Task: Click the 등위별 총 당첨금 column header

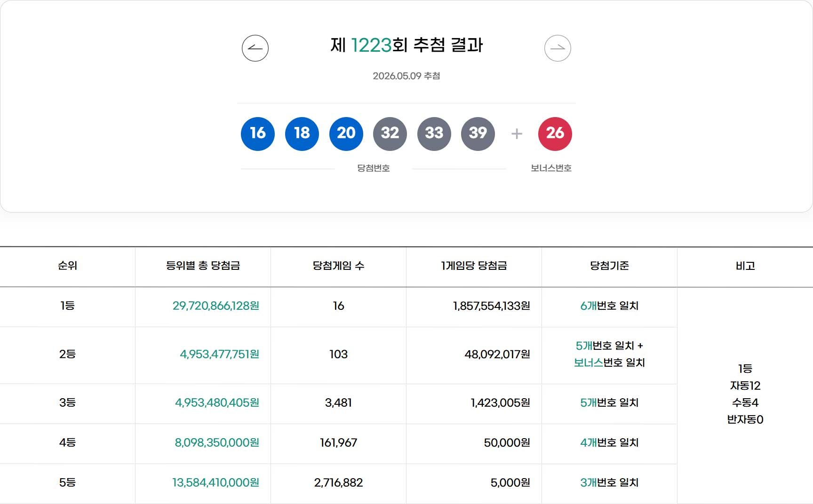Action: pyautogui.click(x=203, y=266)
